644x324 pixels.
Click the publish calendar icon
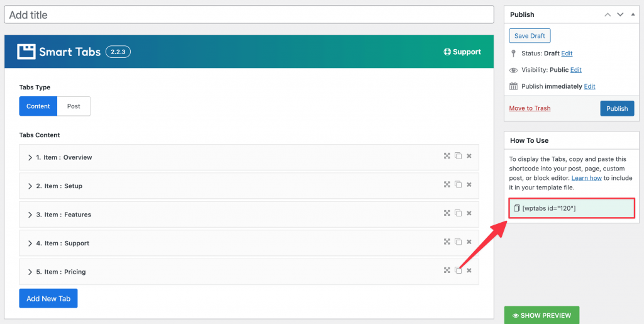click(513, 86)
